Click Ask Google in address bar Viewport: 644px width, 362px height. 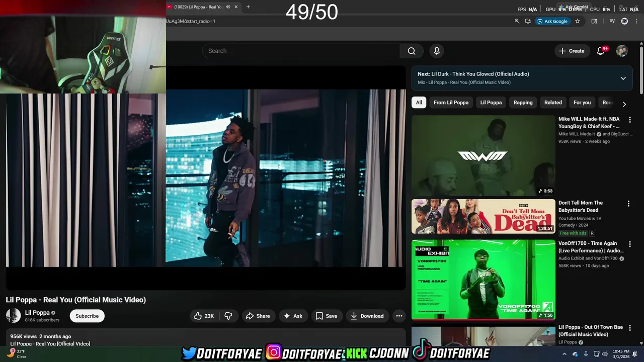tap(552, 21)
